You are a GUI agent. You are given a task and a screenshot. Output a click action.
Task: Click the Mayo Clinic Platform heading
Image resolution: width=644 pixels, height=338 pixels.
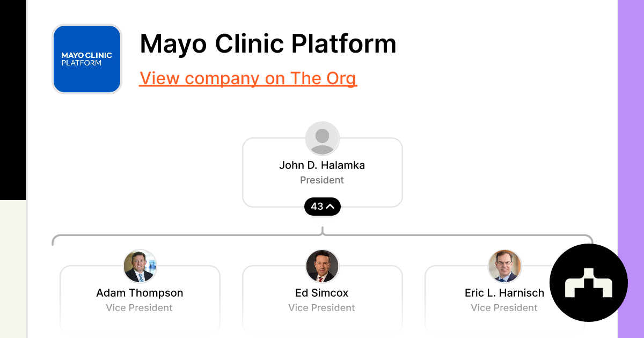tap(268, 43)
